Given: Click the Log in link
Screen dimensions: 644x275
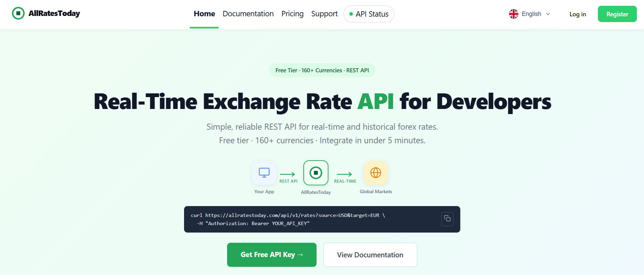Looking at the screenshot, I should [578, 14].
